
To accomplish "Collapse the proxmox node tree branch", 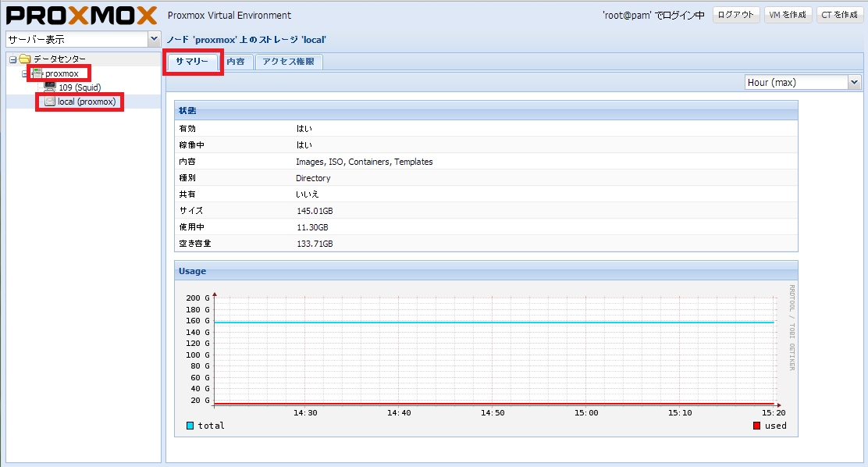I will 24,73.
